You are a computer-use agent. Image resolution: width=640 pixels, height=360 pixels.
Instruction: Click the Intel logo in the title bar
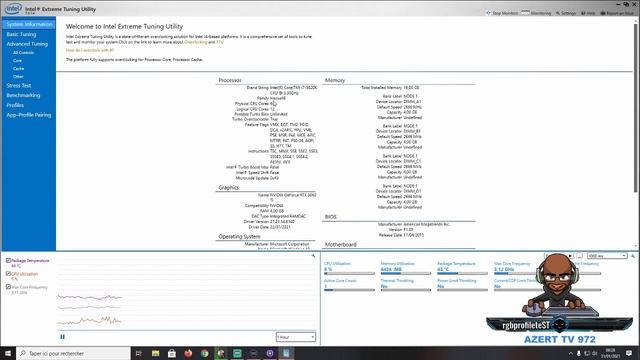[13, 8]
